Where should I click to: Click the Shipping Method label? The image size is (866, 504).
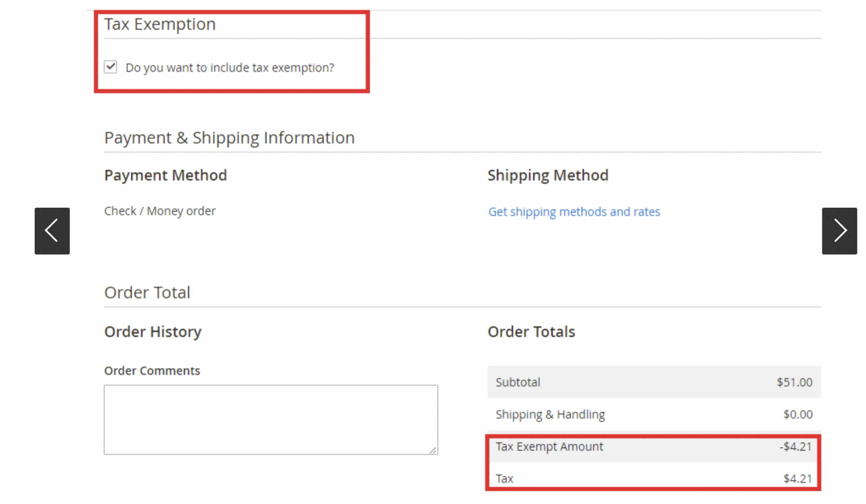[548, 175]
